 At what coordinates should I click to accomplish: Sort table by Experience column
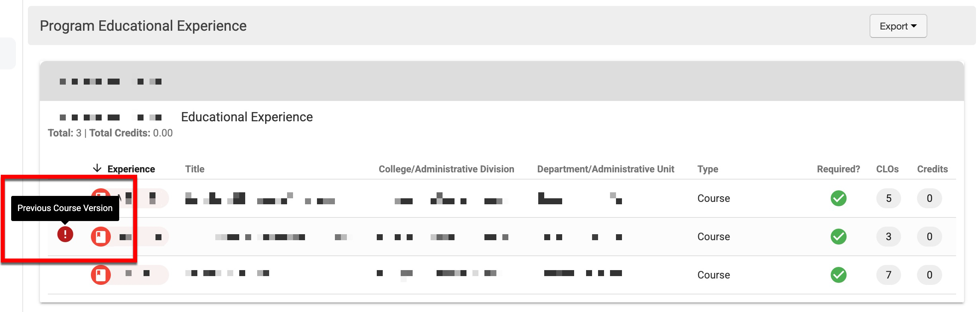coord(131,169)
